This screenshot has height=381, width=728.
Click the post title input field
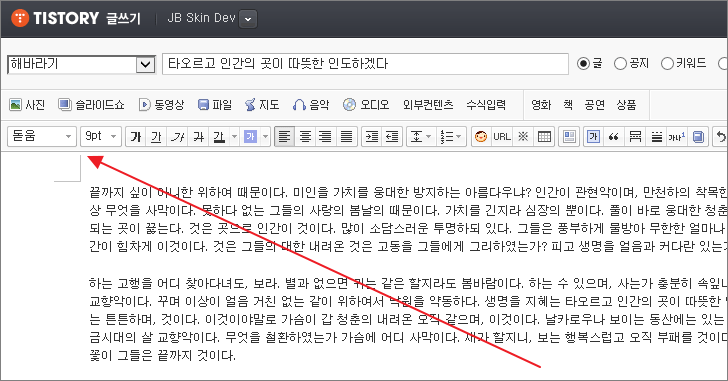(x=365, y=64)
